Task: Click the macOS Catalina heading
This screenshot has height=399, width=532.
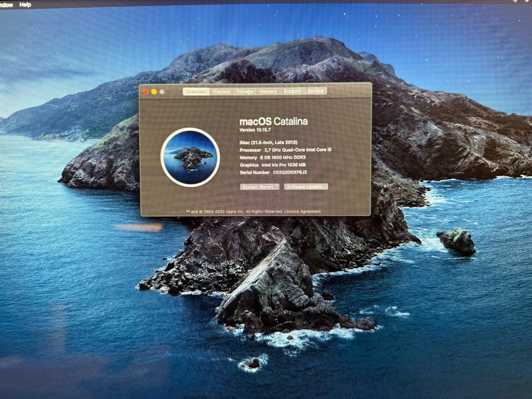Action: [x=273, y=121]
